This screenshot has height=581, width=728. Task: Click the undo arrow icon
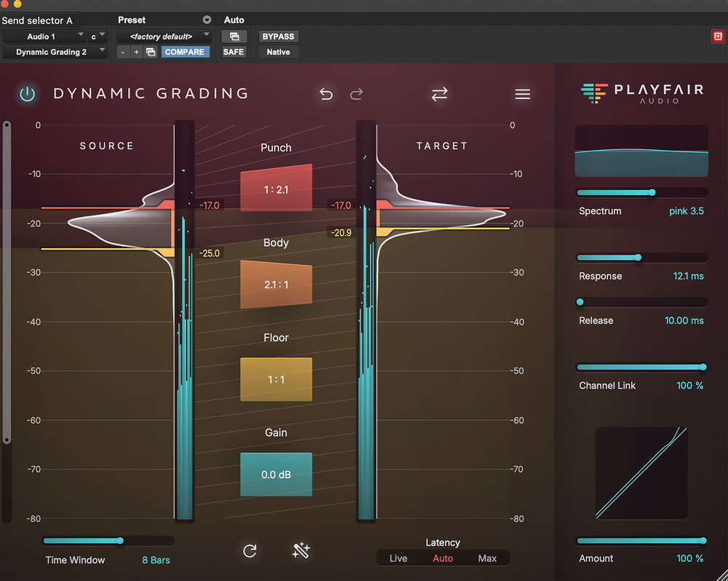click(x=326, y=94)
